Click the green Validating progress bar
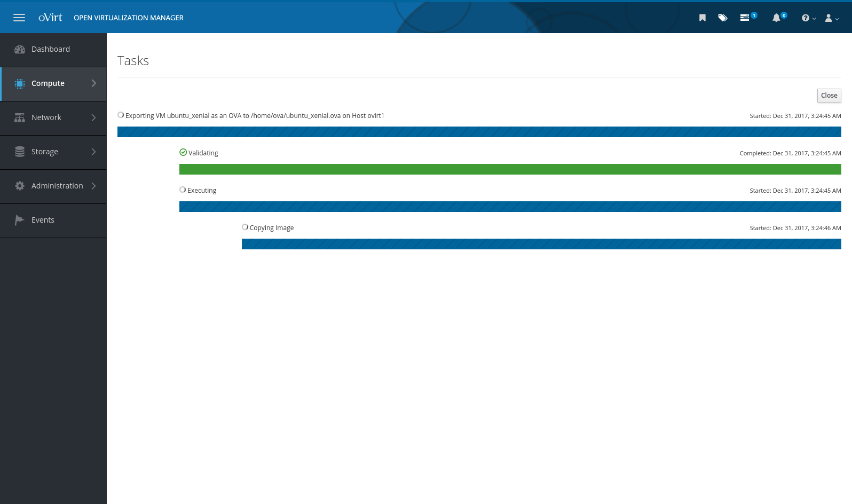852x504 pixels. pyautogui.click(x=510, y=169)
